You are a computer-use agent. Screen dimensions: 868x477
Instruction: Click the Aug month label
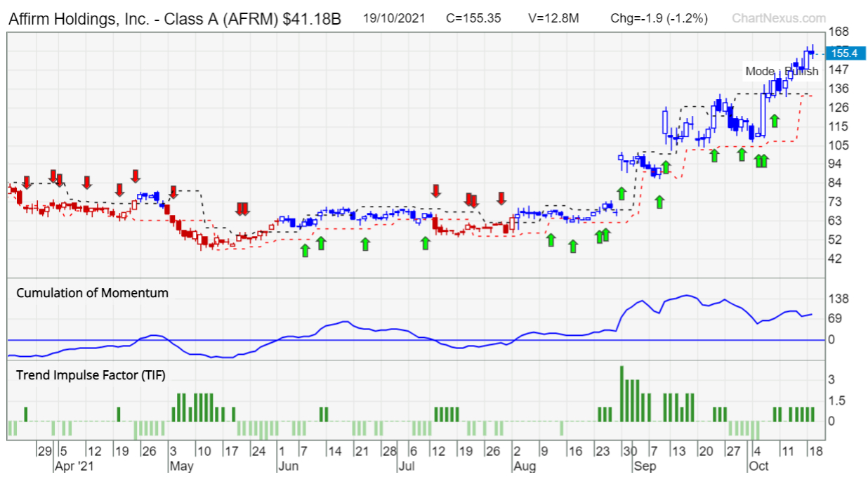pos(525,466)
